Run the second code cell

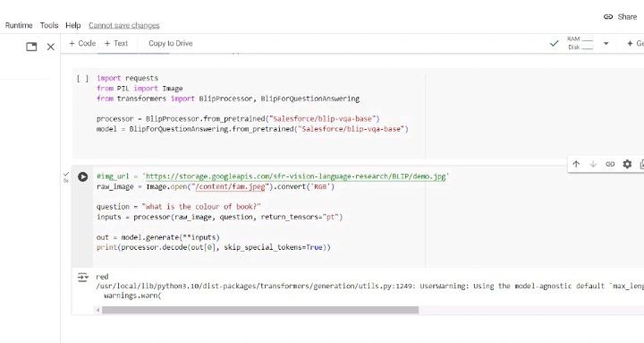(x=82, y=176)
